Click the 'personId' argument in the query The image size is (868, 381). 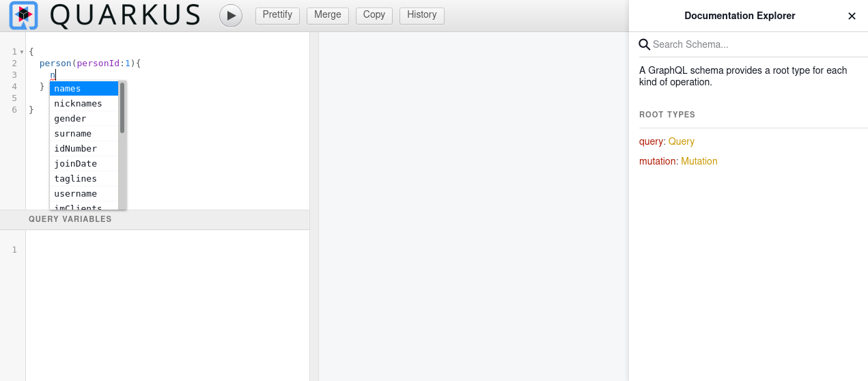pos(98,63)
